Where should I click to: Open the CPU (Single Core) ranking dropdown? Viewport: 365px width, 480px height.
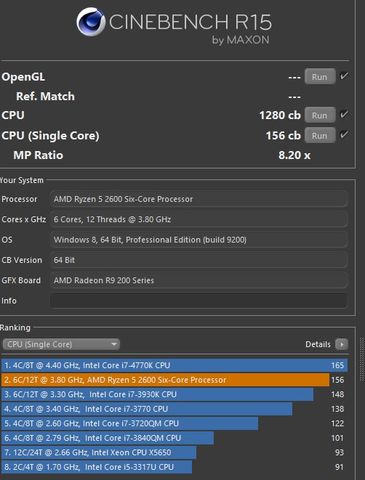[x=61, y=344]
